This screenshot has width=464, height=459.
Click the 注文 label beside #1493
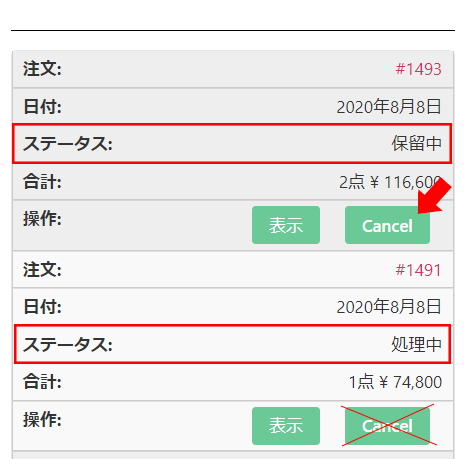42,69
